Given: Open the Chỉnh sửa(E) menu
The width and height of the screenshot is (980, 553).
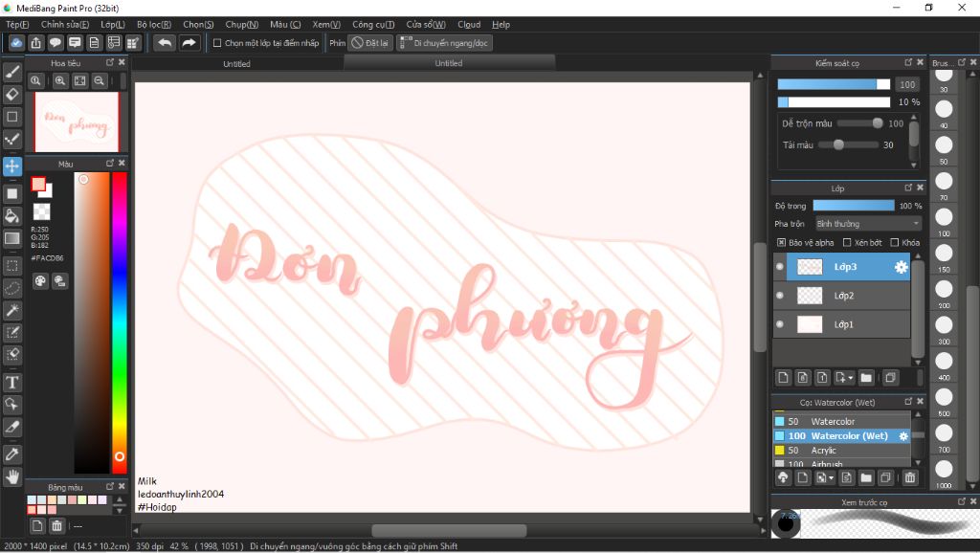Looking at the screenshot, I should click(x=65, y=24).
